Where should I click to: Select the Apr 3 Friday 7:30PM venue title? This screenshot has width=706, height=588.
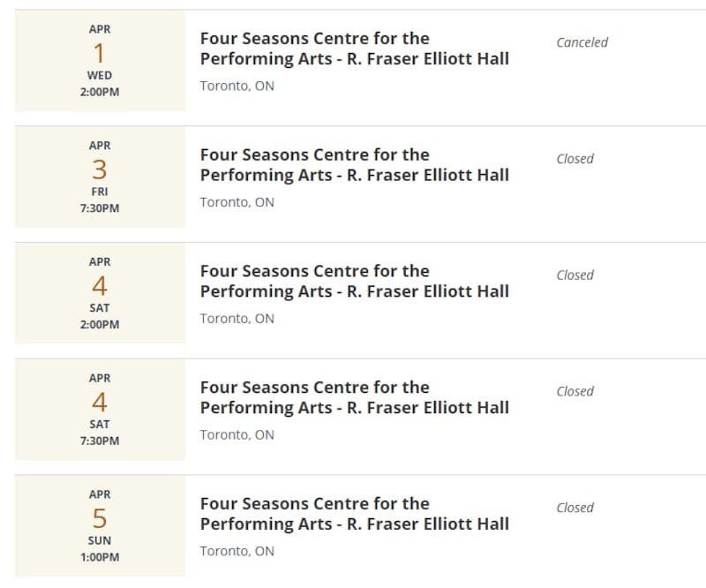(x=355, y=165)
